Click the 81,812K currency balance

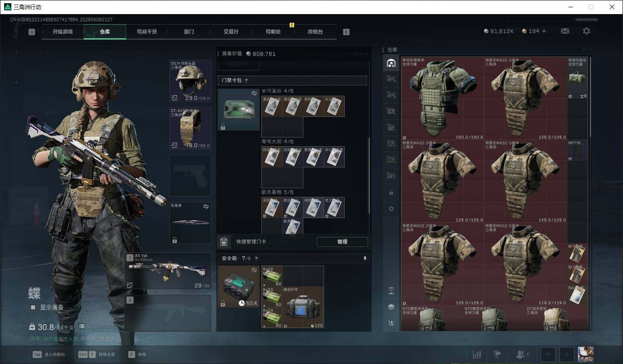click(x=499, y=31)
